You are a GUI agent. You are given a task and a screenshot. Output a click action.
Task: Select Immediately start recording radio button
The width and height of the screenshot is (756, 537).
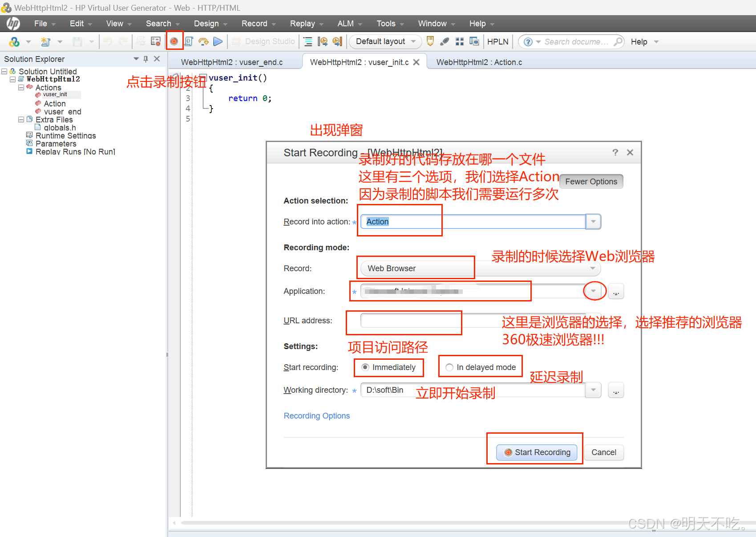[365, 367]
